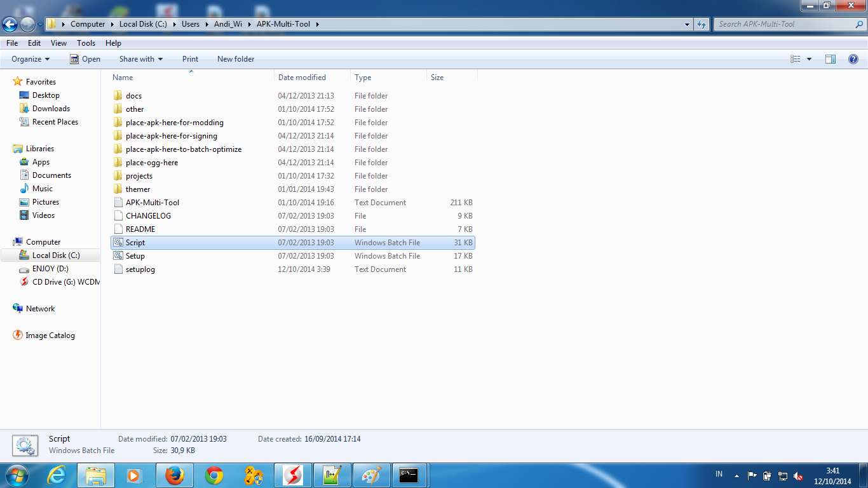
Task: Open the View menu
Action: [x=58, y=43]
